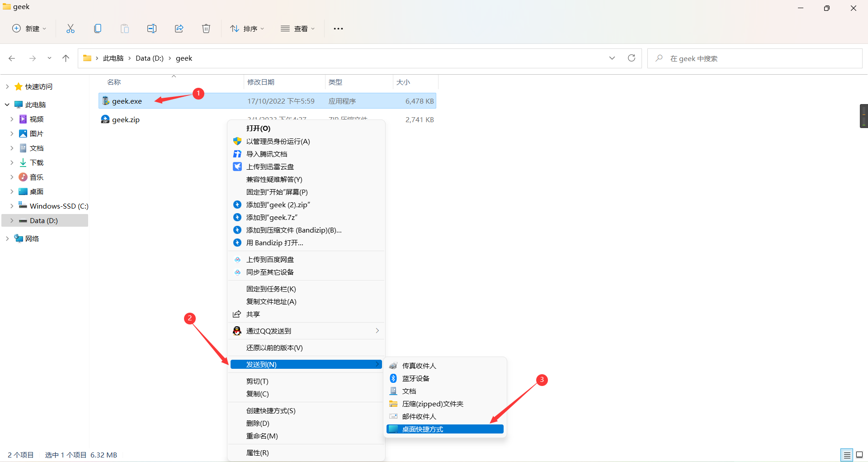868x462 pixels.
Task: Go forward with the right arrow
Action: coord(33,58)
